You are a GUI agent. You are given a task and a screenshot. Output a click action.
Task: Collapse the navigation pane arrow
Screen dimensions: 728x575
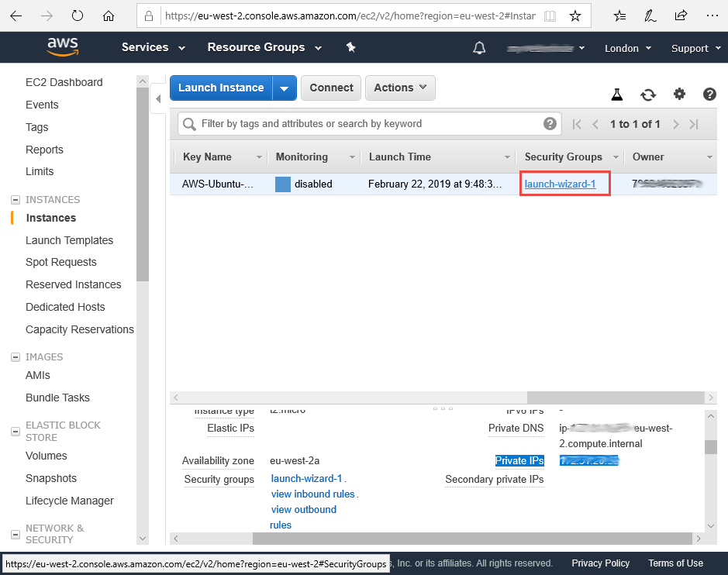(158, 98)
